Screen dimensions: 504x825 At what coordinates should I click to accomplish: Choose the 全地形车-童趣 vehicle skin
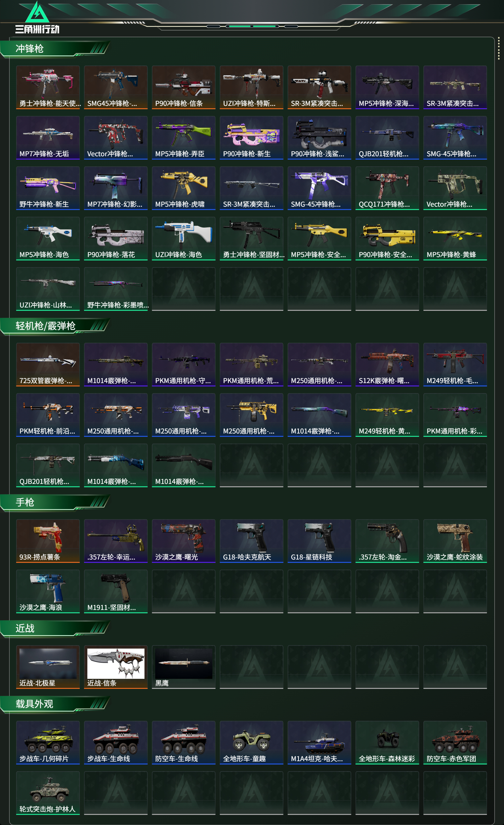[251, 743]
